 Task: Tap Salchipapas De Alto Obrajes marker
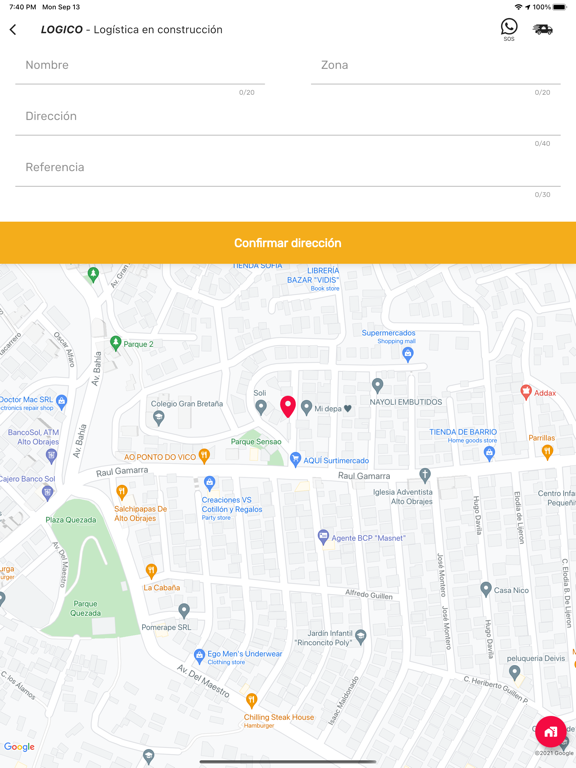pos(122,492)
